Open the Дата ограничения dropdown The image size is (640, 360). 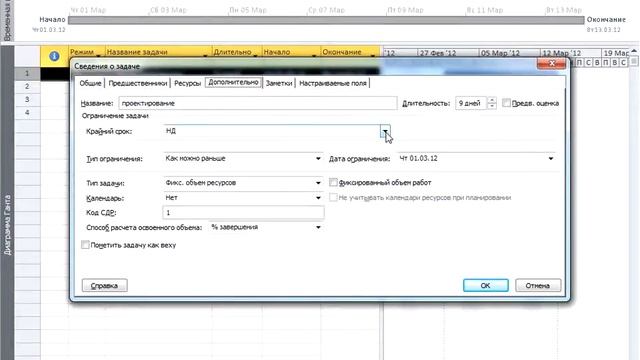551,158
